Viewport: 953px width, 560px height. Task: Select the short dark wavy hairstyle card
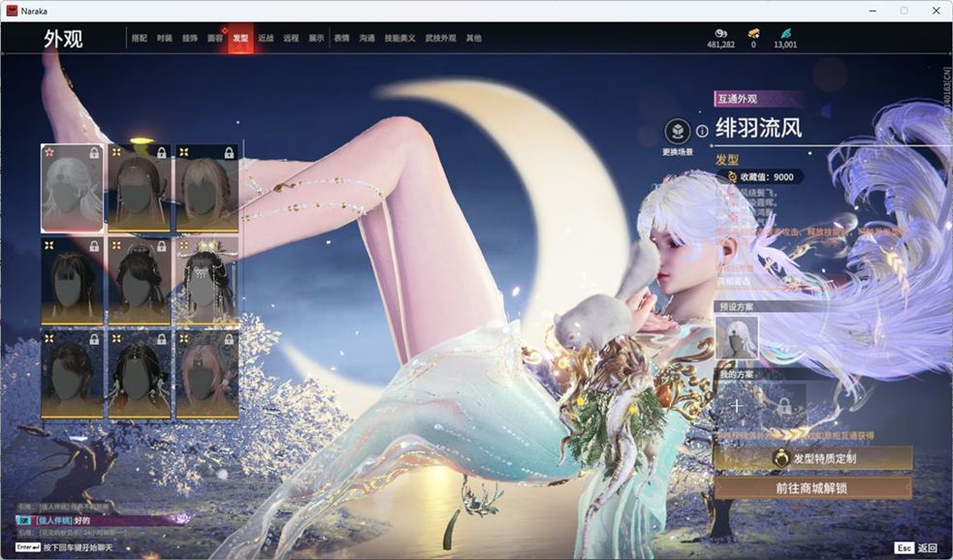pos(73,375)
